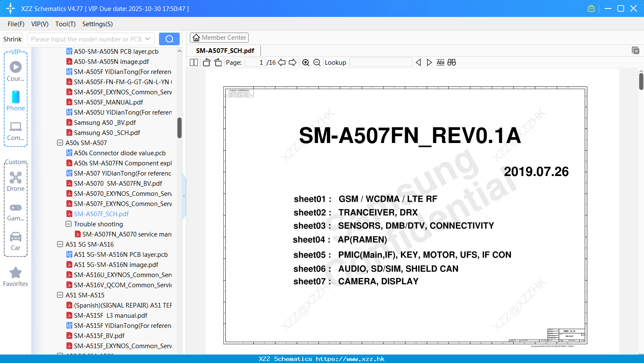644x363 pixels.
Task: Click the Member Center button
Action: coord(219,38)
